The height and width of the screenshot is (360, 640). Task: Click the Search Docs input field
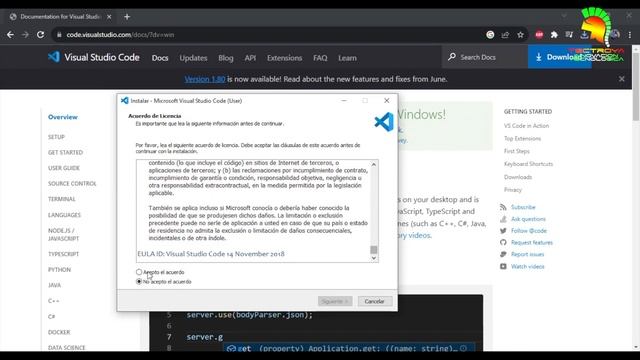click(484, 57)
